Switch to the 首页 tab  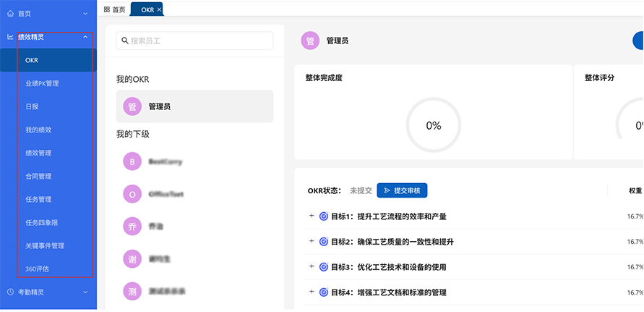click(114, 9)
